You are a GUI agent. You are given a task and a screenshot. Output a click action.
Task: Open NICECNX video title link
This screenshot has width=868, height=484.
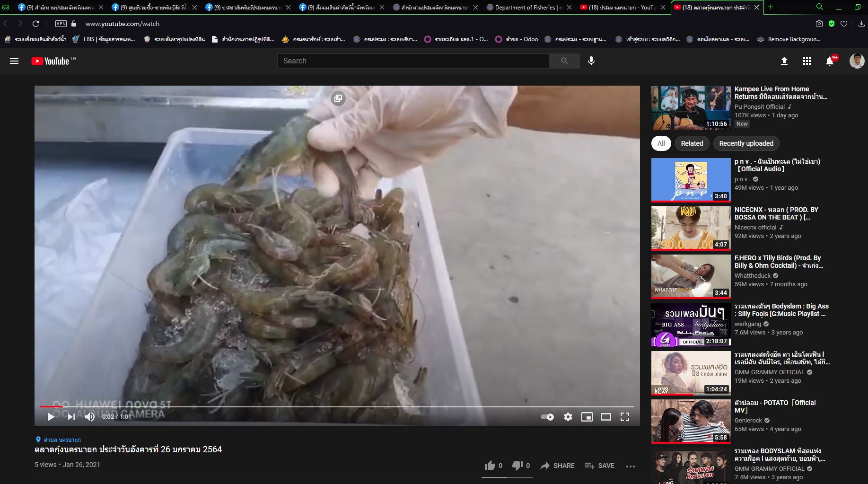pos(776,213)
